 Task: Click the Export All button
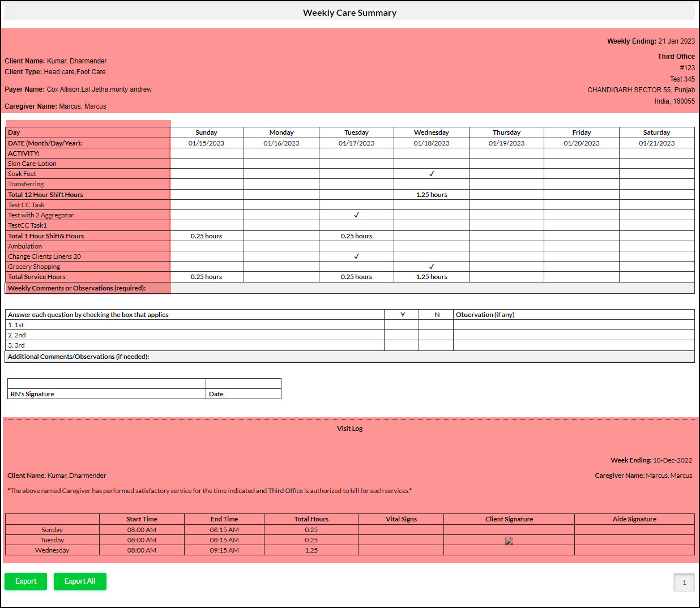tap(80, 581)
